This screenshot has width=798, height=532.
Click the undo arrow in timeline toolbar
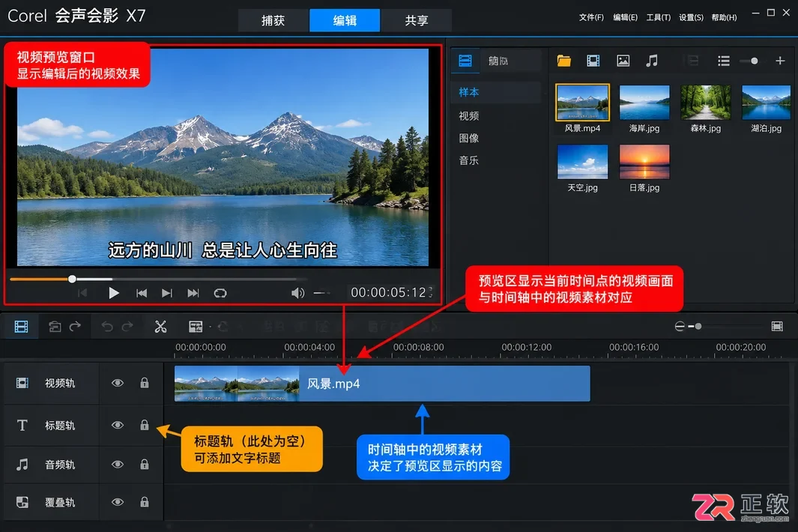coord(107,327)
